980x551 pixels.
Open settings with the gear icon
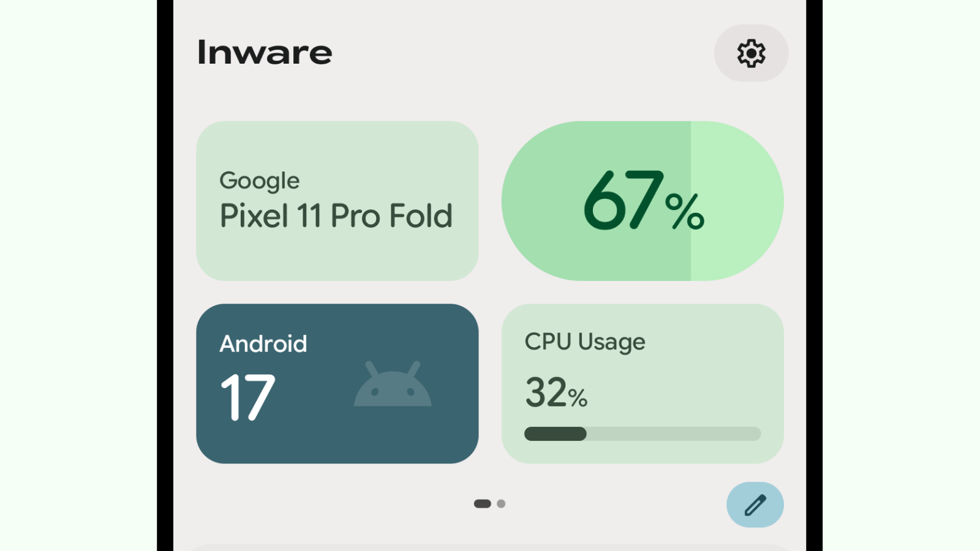click(751, 53)
